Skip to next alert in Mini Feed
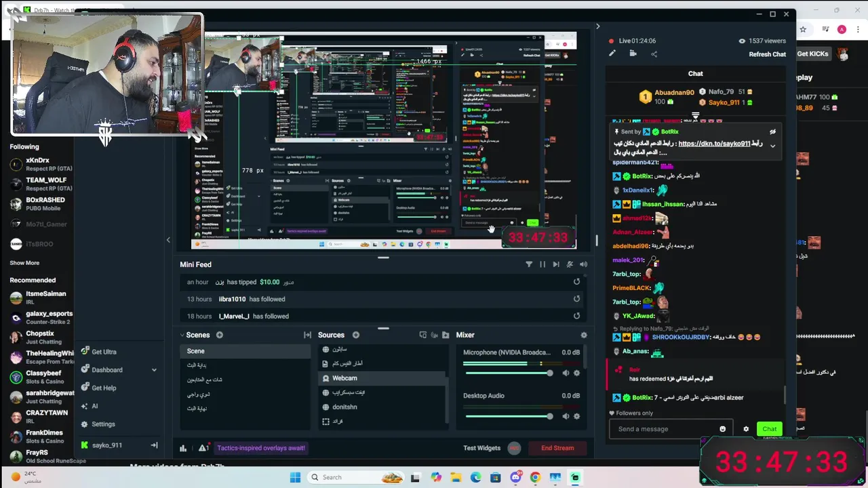The image size is (868, 488). click(x=556, y=264)
